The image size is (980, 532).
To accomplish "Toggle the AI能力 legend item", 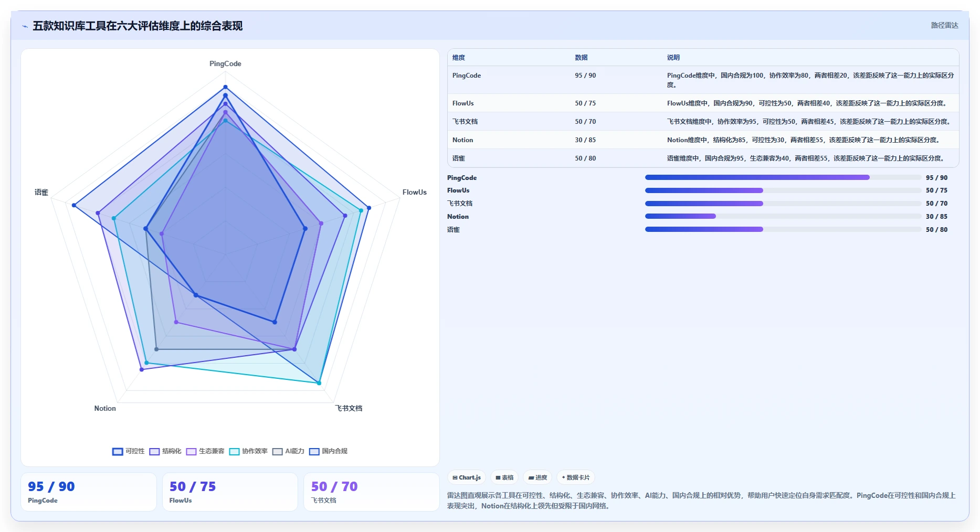I will coord(288,451).
